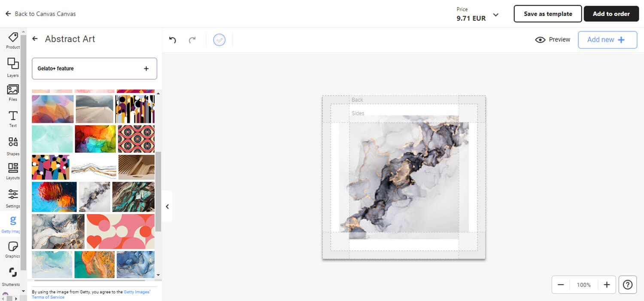Select the dark blue marble thumbnail
644x301 pixels.
pyautogui.click(x=136, y=264)
